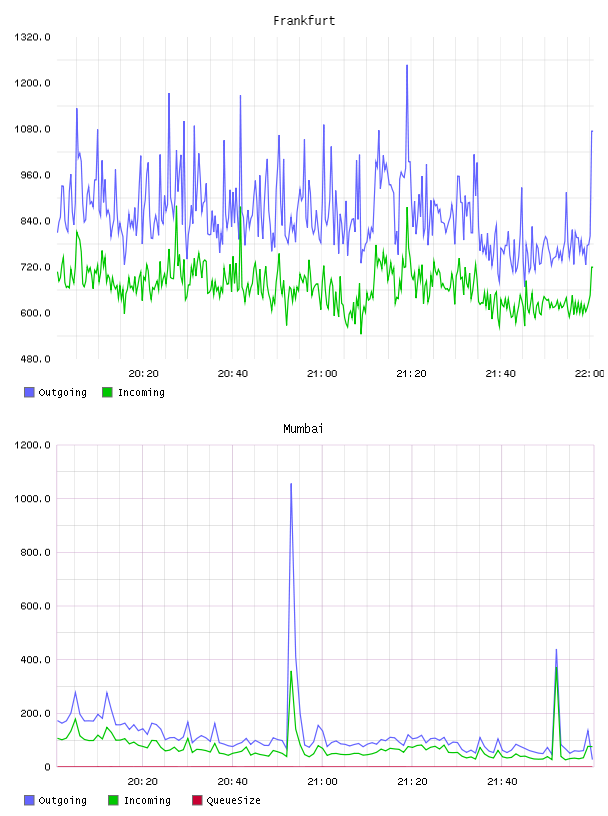Image resolution: width=608 pixels, height=816 pixels.
Task: Click the 1000.0 y-axis label on Mumbai
Action: click(x=32, y=499)
